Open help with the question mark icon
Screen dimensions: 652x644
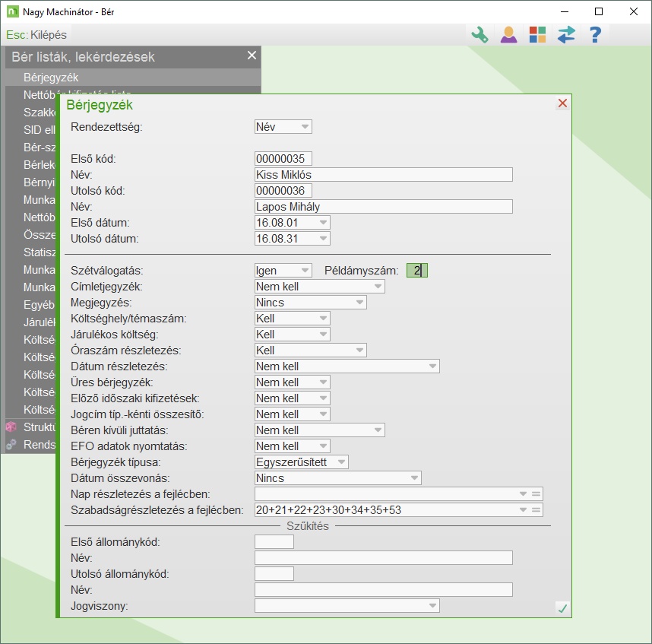click(x=595, y=35)
